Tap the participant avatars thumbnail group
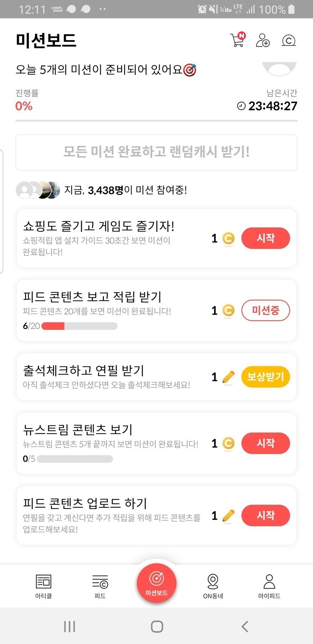The image size is (313, 644). 38,190
